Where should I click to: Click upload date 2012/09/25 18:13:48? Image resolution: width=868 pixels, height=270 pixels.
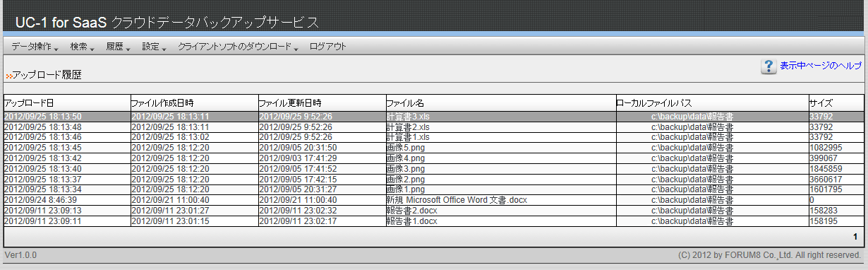43,127
